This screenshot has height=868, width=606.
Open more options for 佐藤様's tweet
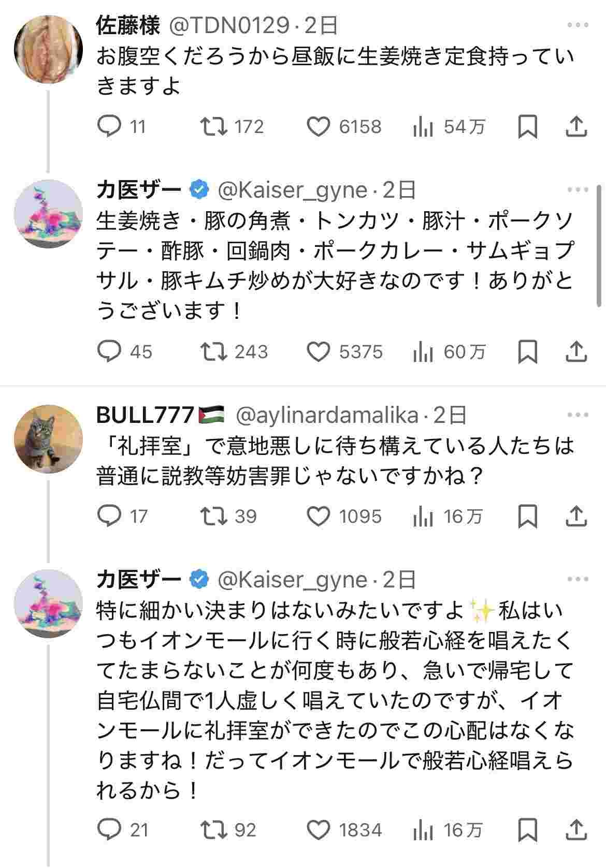point(578,25)
